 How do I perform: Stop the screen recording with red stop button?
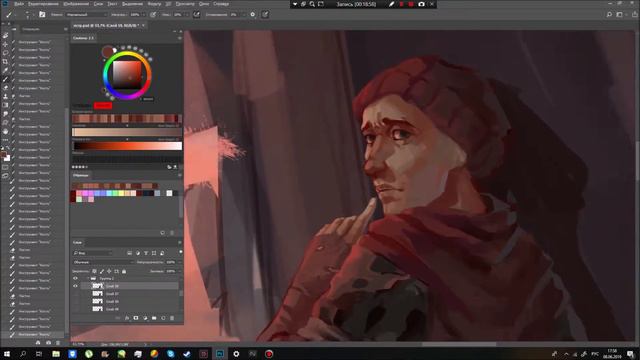411,4
